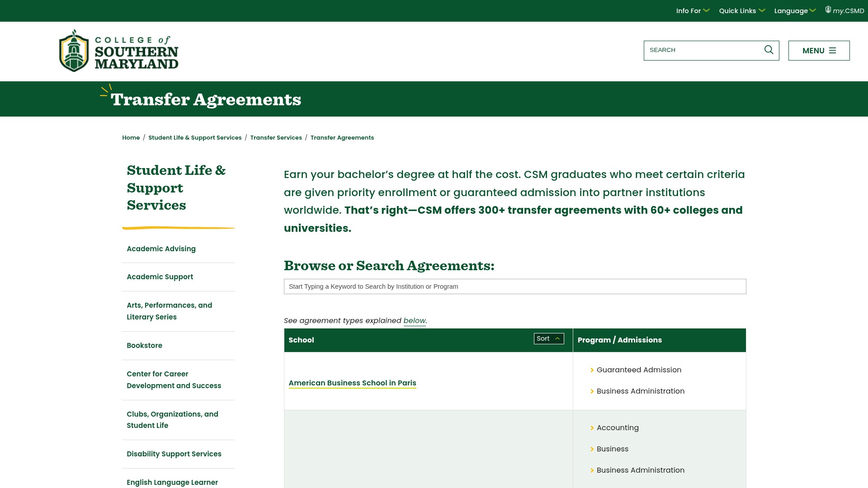This screenshot has height=488, width=868.
Task: Open English Language Learner sidebar item
Action: tap(172, 483)
